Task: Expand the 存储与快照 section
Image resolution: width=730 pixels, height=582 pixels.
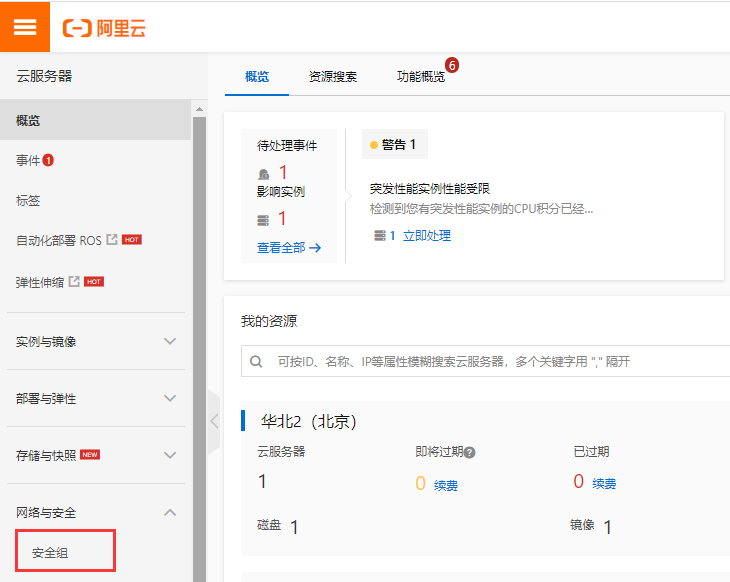Action: pos(170,455)
